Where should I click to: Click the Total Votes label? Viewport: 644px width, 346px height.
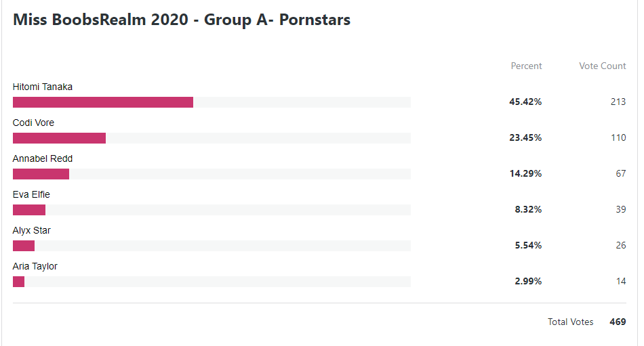(x=571, y=322)
